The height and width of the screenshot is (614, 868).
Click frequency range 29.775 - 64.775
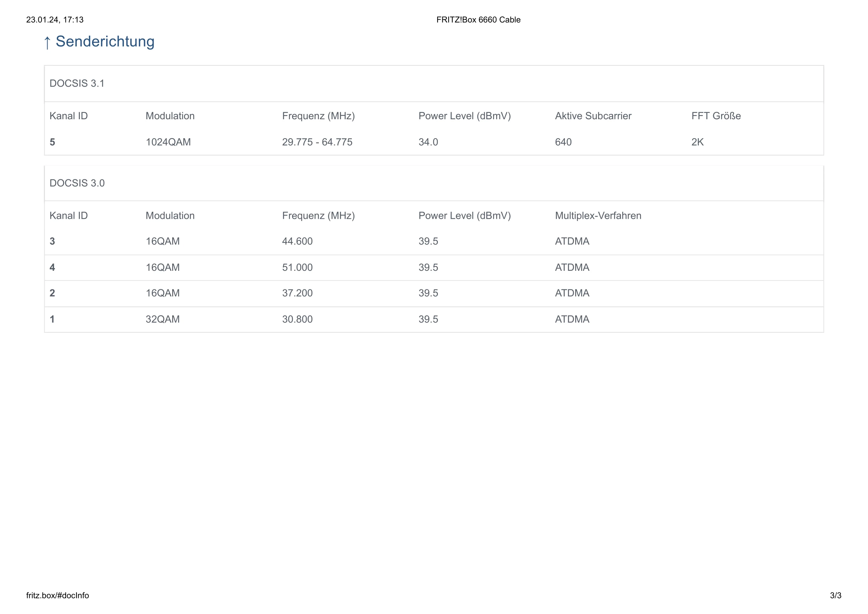(x=317, y=142)
